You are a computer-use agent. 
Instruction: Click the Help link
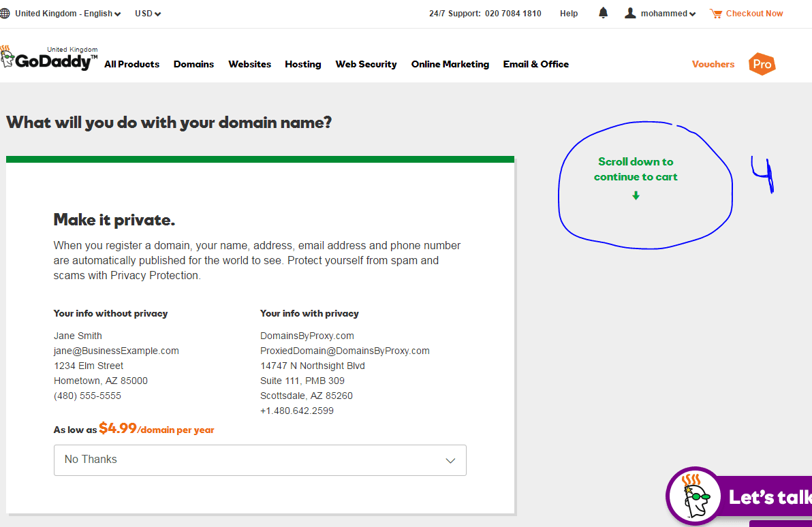[x=569, y=14]
